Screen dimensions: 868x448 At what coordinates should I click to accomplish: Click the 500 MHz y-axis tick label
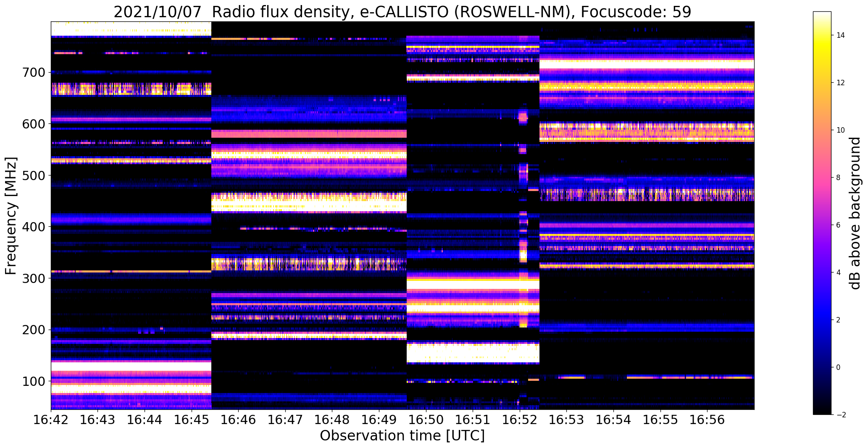pos(33,176)
